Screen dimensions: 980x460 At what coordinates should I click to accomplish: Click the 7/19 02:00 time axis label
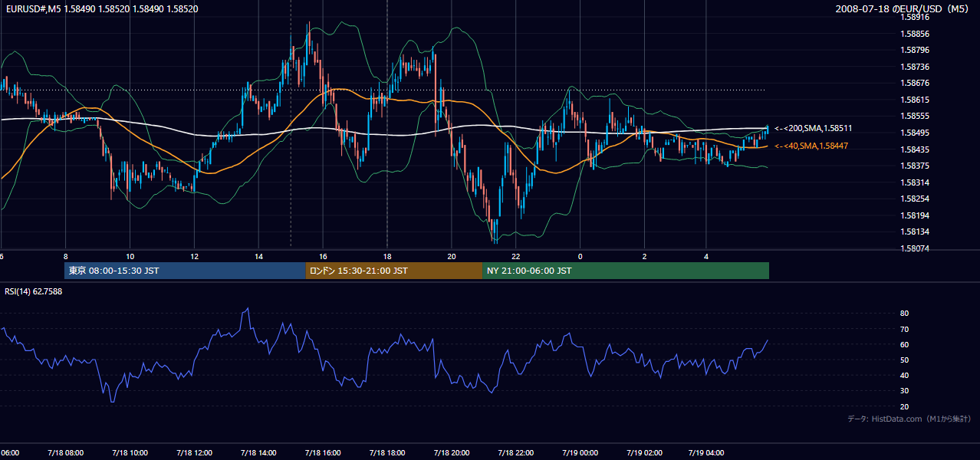[644, 452]
